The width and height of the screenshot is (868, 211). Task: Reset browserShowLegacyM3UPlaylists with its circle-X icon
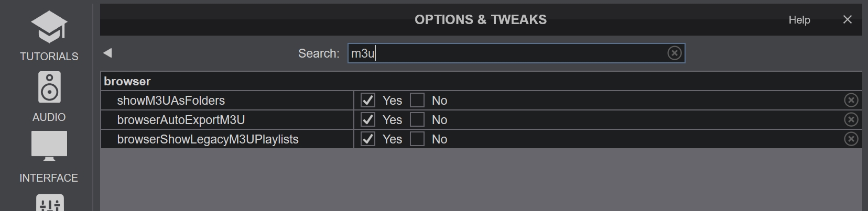(851, 139)
